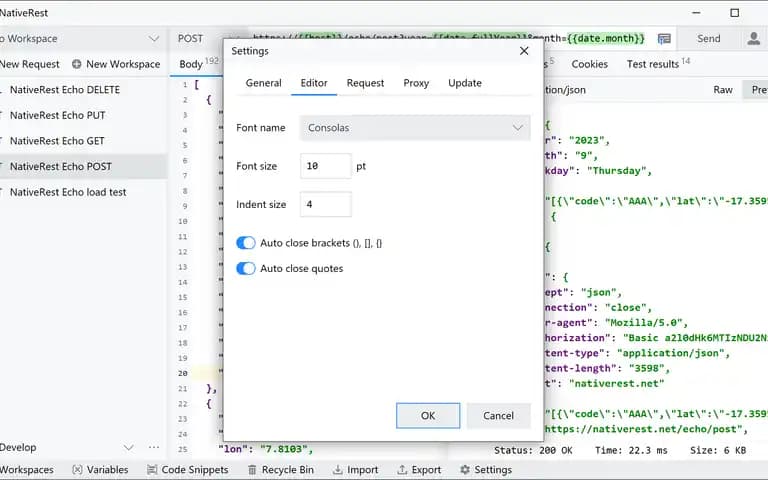Open the Recycle Bin
This screenshot has height=480, width=768.
(280, 470)
